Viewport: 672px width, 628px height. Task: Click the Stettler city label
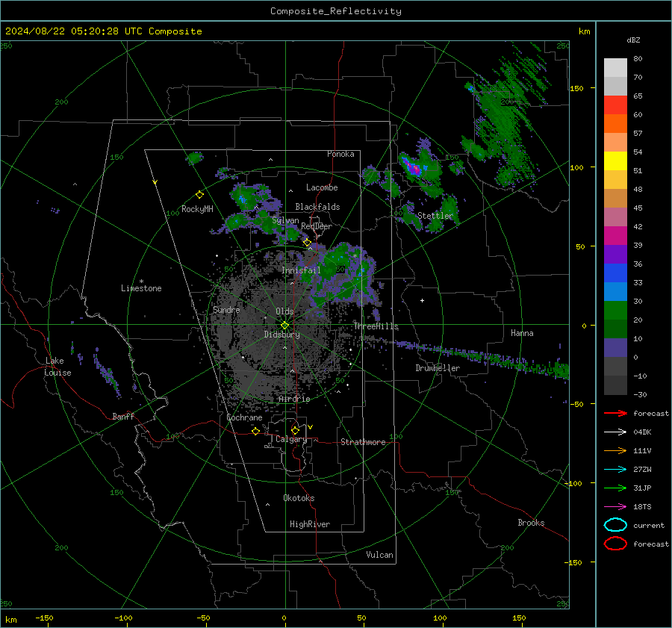435,216
